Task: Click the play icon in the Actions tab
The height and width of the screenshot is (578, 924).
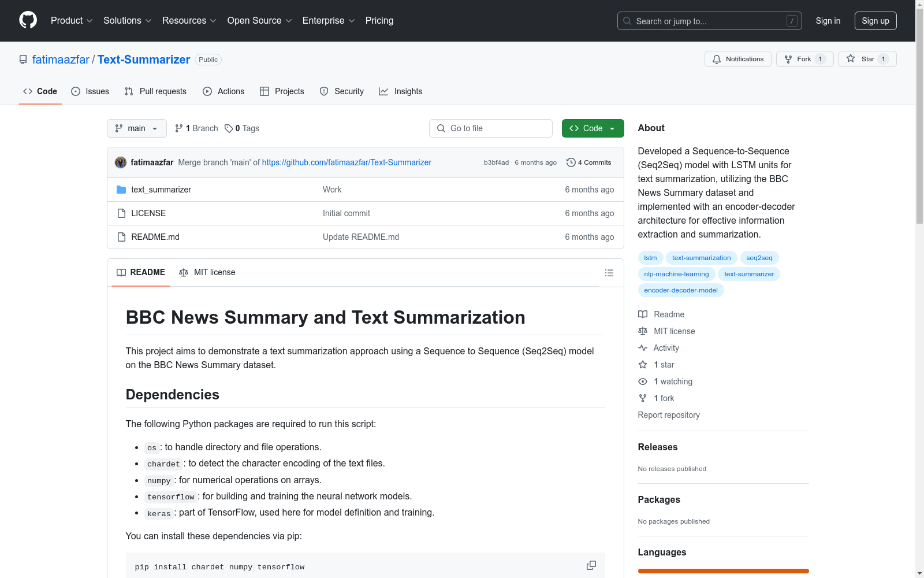Action: [207, 91]
